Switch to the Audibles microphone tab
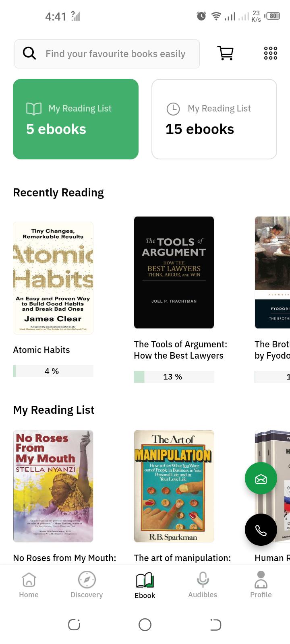Viewport: 290px width, 644px height. [x=203, y=585]
